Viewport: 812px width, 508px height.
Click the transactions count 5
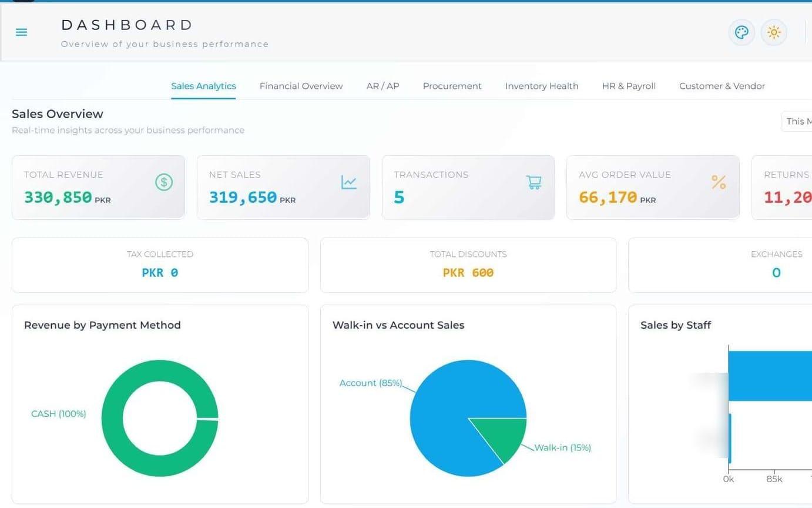coord(399,197)
